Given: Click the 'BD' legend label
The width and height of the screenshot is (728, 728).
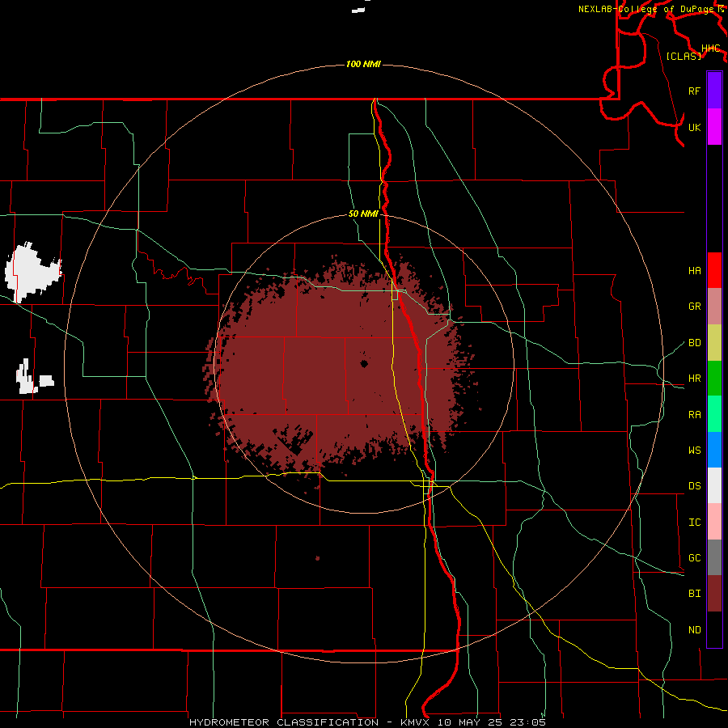Looking at the screenshot, I should pyautogui.click(x=695, y=343).
